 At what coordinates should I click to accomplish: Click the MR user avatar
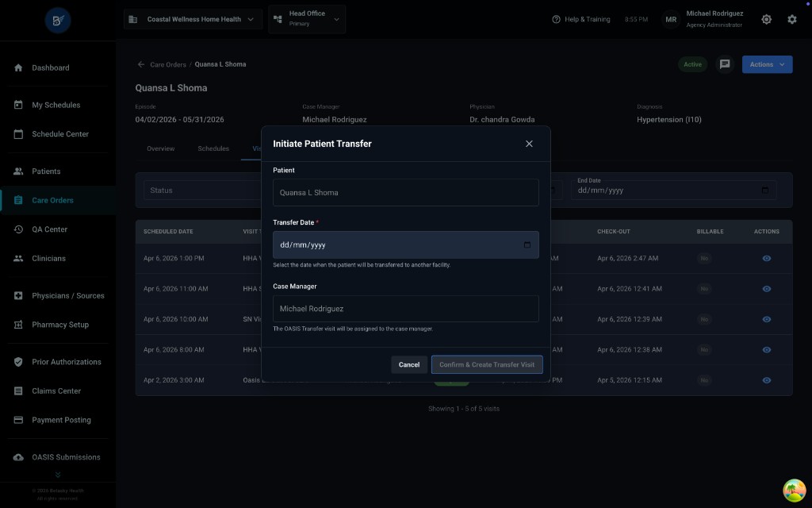(671, 20)
